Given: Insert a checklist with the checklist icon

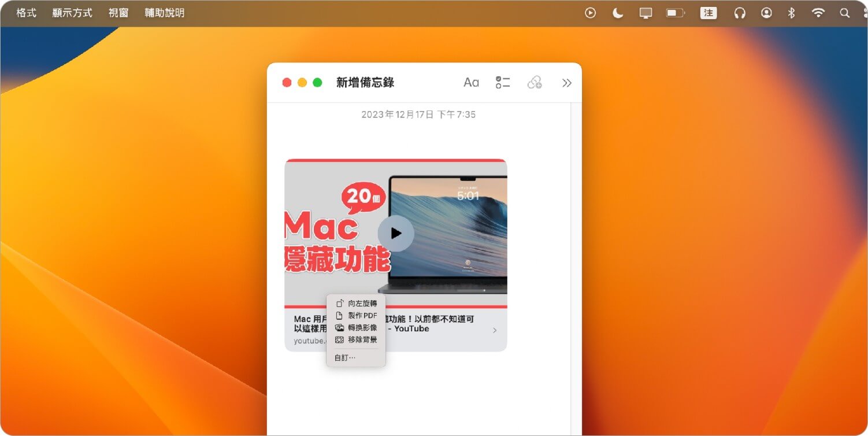Looking at the screenshot, I should (x=503, y=83).
